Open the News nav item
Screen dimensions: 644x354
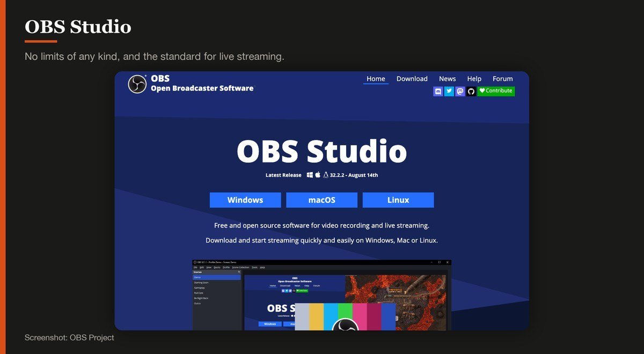click(448, 79)
